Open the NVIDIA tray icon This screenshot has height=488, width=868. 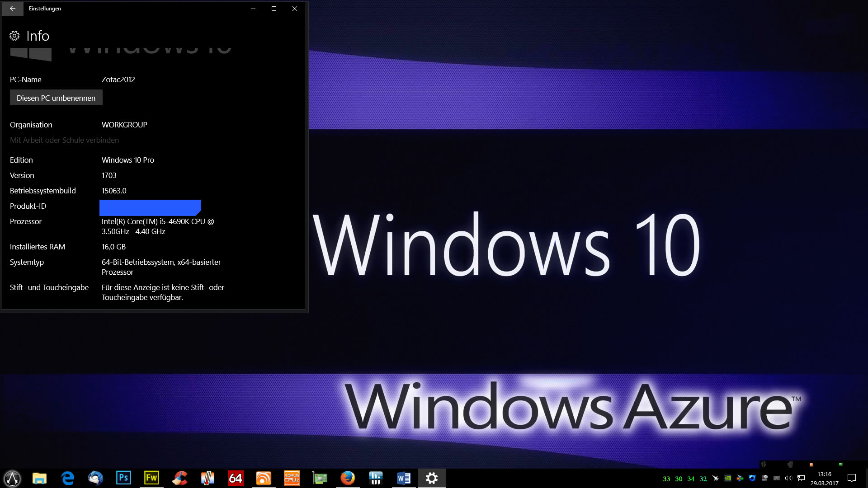tap(728, 478)
